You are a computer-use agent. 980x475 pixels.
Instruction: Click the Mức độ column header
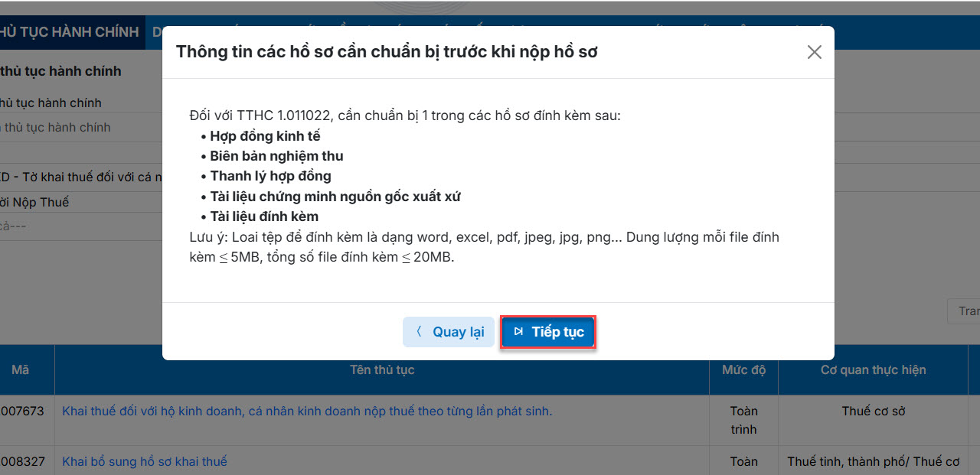(743, 370)
